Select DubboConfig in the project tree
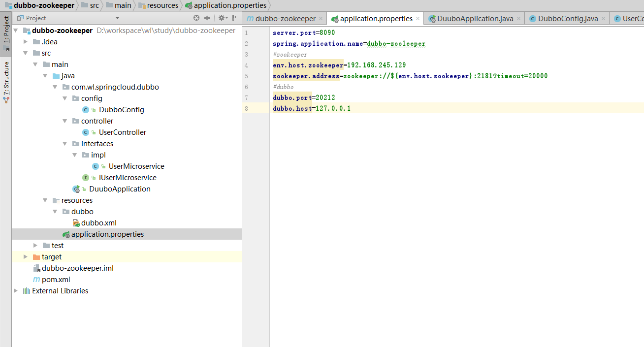 click(x=122, y=110)
